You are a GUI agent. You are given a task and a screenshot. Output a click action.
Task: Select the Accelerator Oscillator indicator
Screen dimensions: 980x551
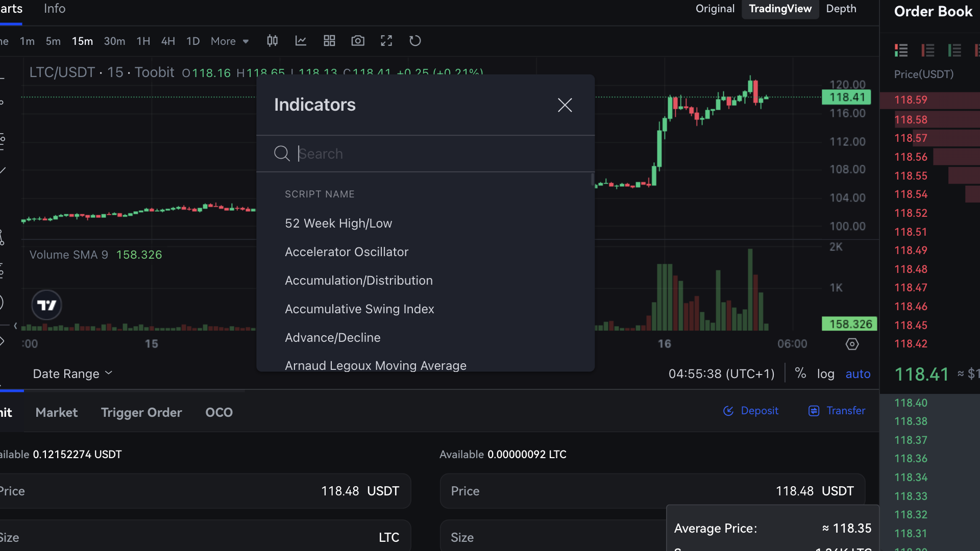coord(347,252)
